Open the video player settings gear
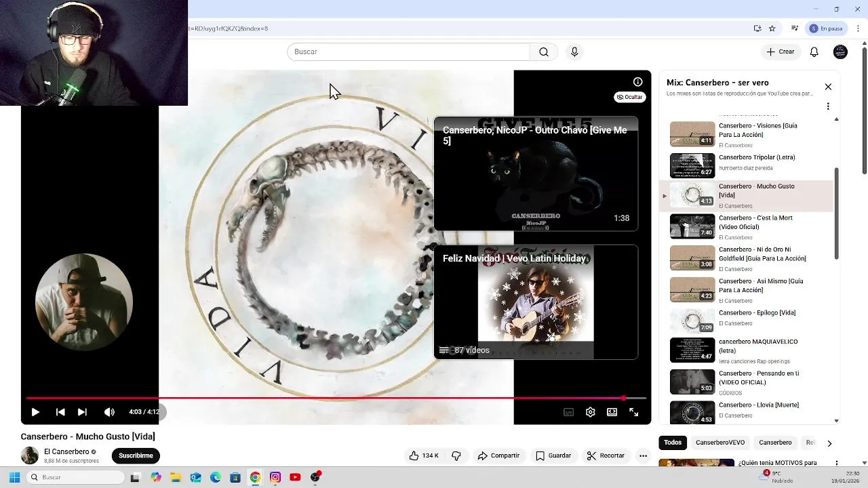The width and height of the screenshot is (868, 488). coord(591,412)
